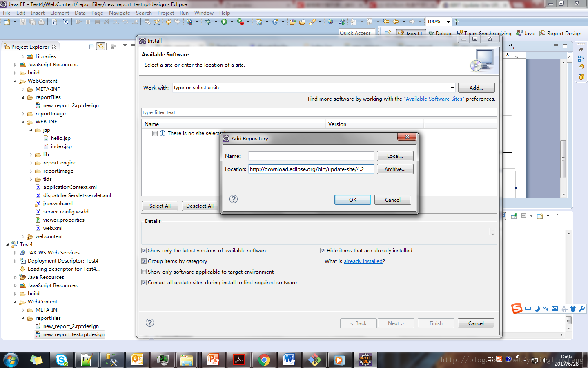Image resolution: width=588 pixels, height=368 pixels.
Task: Click the Archive... button
Action: (x=395, y=169)
